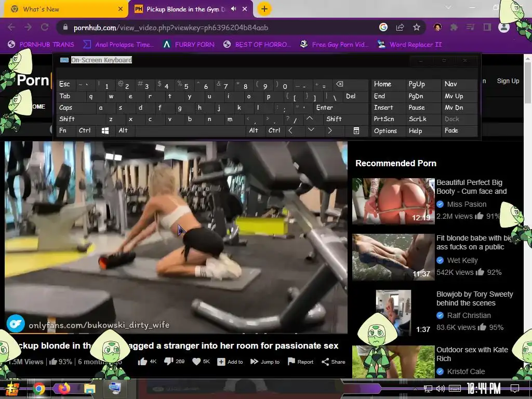Click the page vertical scrollbar thumb

[x=528, y=83]
